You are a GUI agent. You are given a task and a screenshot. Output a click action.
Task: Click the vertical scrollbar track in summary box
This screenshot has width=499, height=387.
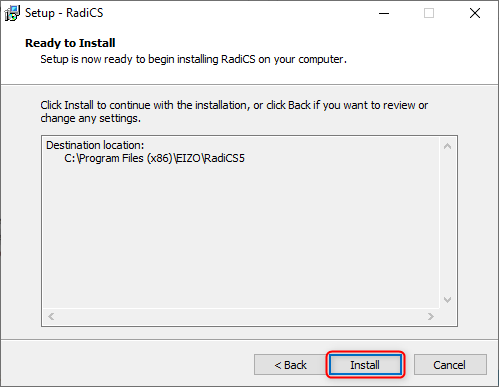[x=448, y=223]
